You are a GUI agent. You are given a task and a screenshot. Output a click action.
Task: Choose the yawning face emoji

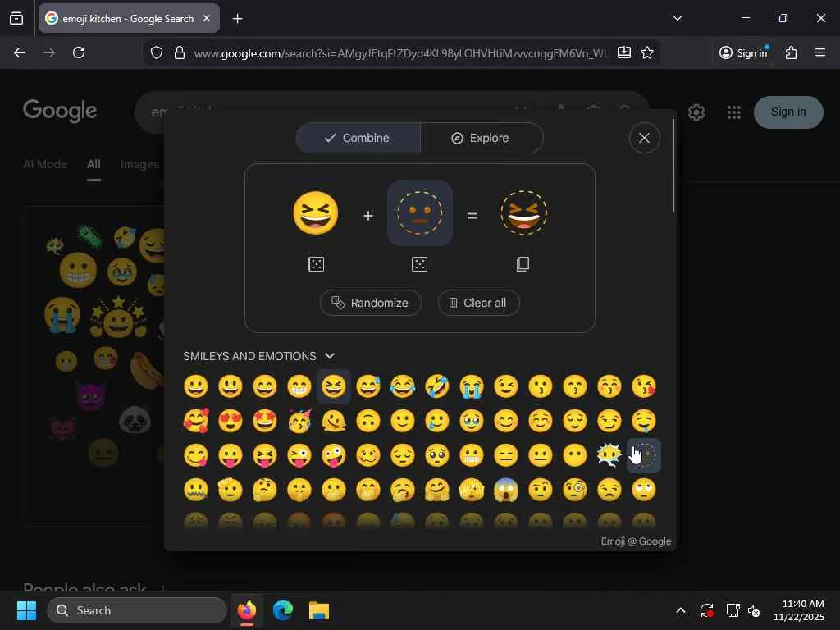402,490
